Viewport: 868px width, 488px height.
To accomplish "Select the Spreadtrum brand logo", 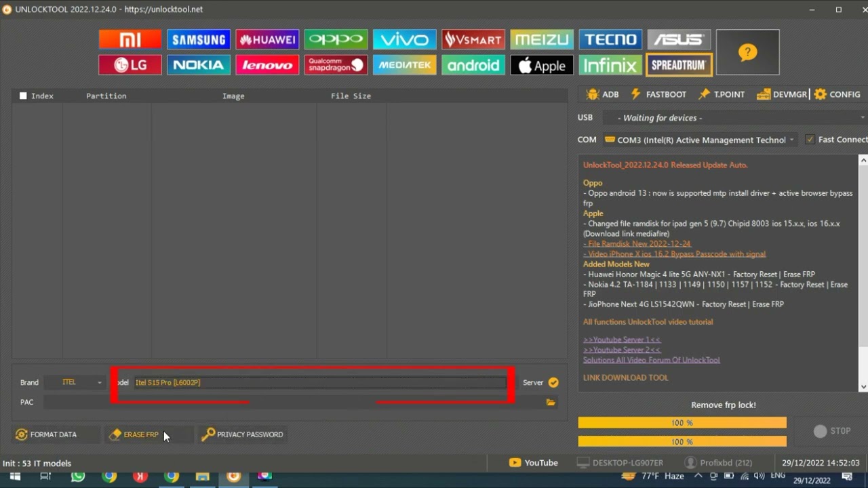I will (678, 65).
